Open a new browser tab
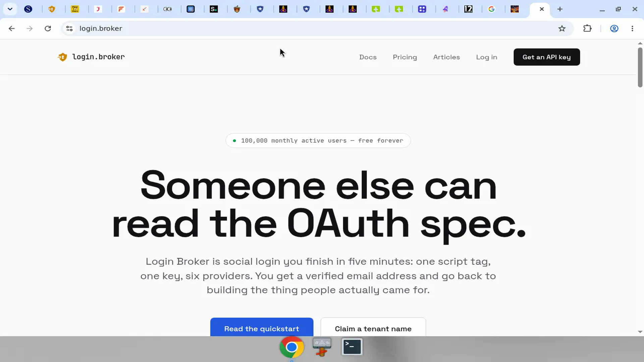Screen dimensions: 644x362 [560, 9]
